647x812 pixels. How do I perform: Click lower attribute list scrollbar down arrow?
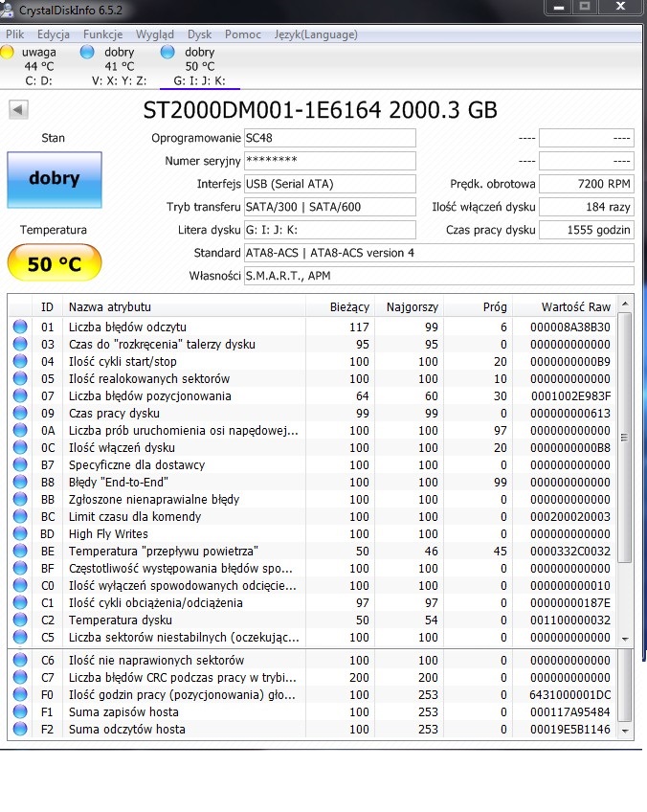(x=625, y=732)
